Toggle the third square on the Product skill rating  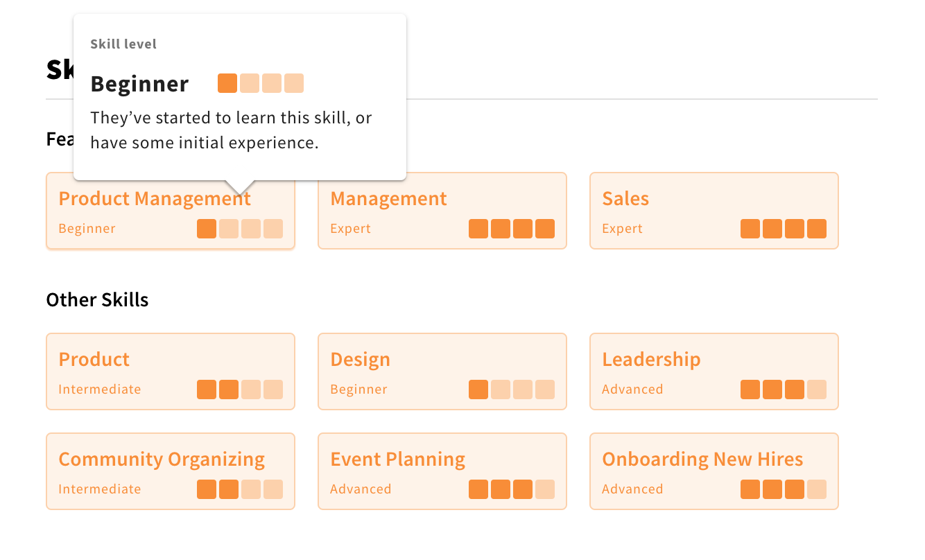click(250, 390)
